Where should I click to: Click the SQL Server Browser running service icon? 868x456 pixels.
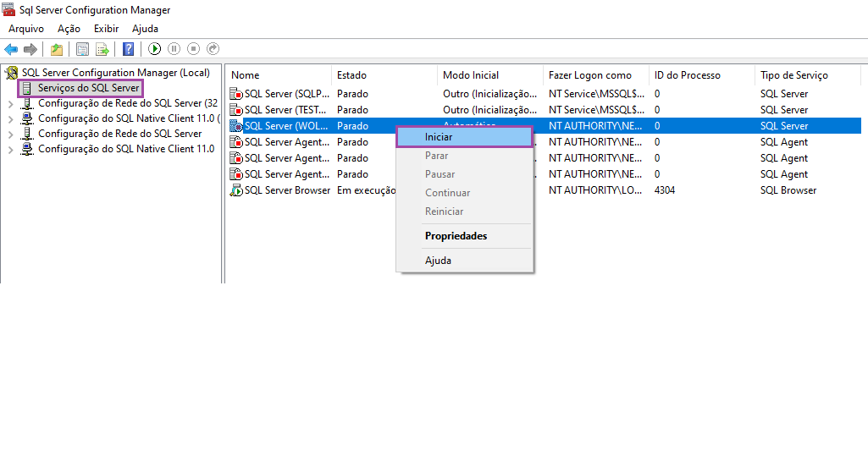[236, 190]
